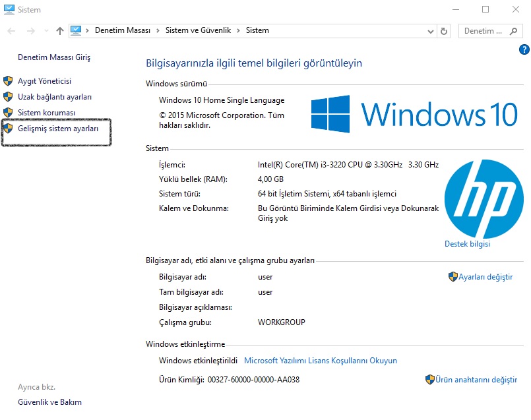Click the up one level arrow
The width and height of the screenshot is (531, 420).
tap(59, 30)
